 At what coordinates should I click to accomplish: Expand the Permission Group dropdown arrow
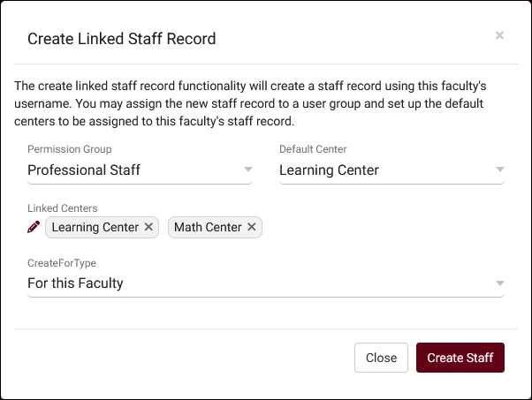(247, 170)
